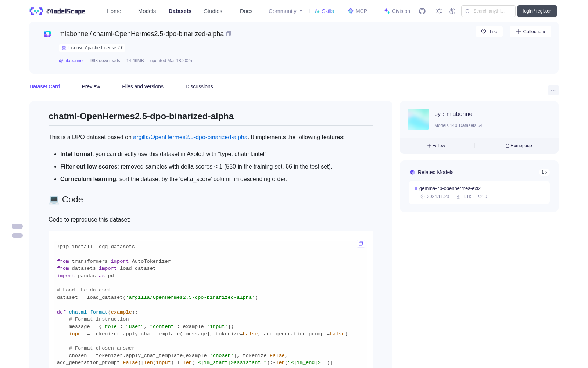Click 'updated Mar 18,2025' text
The height and width of the screenshot is (368, 588).
click(171, 61)
